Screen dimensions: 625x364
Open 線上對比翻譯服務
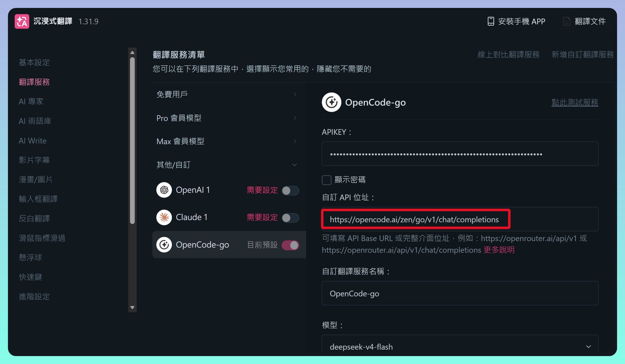509,55
